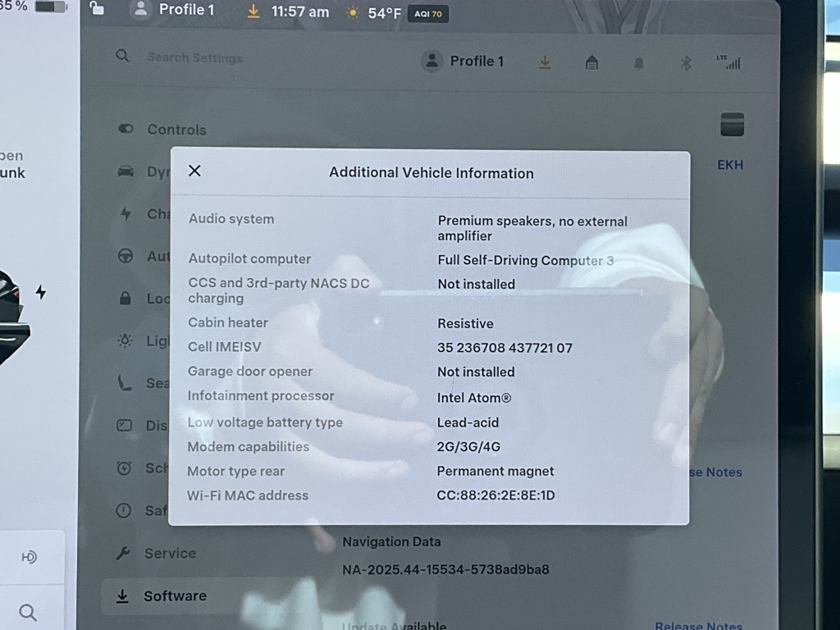
Task: Open the Profile 1 selector in settings header
Action: [x=463, y=61]
